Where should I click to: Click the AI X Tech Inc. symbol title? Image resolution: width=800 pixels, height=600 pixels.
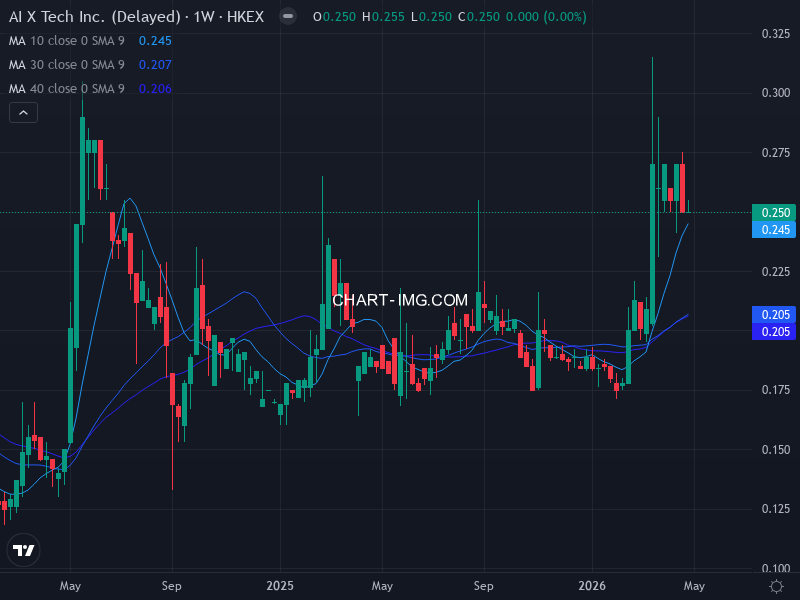click(x=136, y=17)
